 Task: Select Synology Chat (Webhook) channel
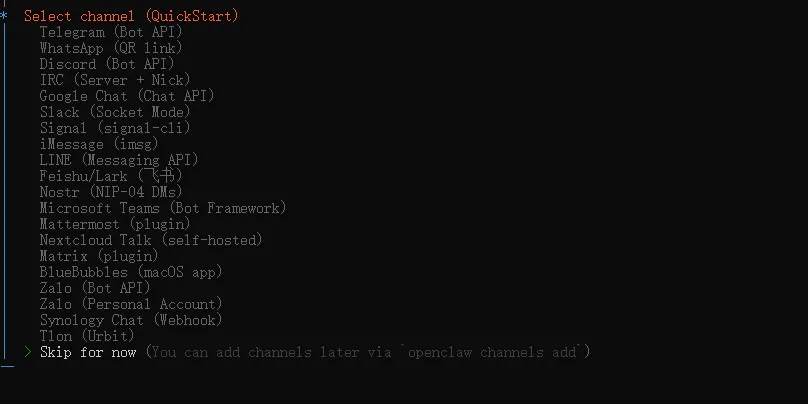[x=131, y=320]
